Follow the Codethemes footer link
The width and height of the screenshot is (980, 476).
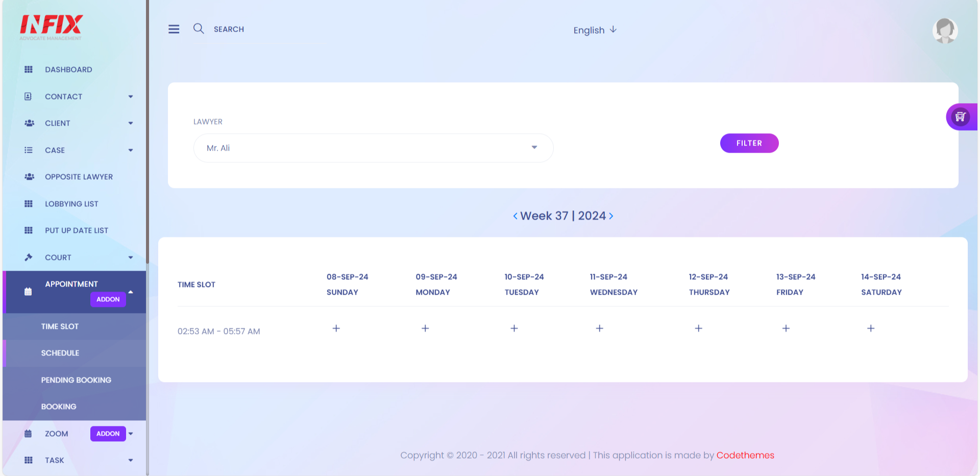(745, 455)
